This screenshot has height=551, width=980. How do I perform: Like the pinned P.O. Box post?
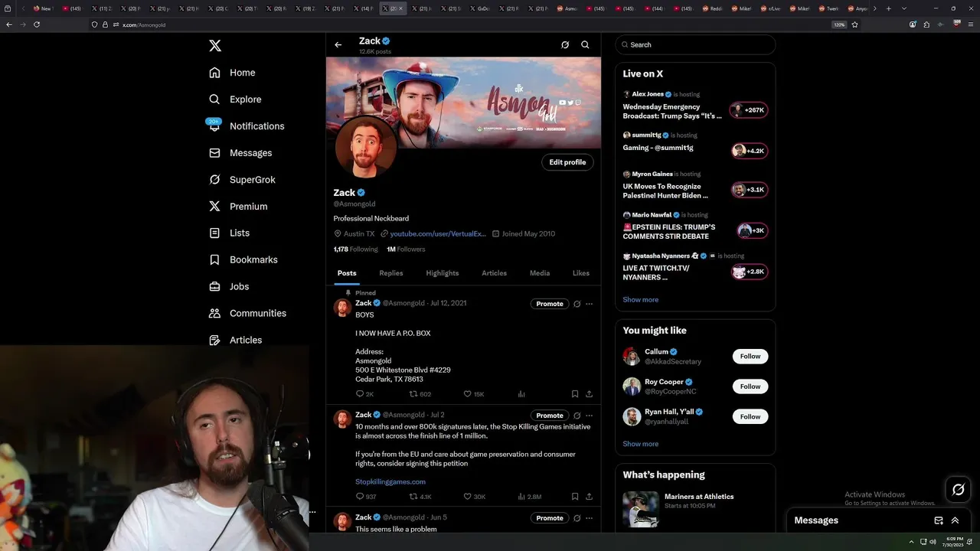tap(474, 394)
